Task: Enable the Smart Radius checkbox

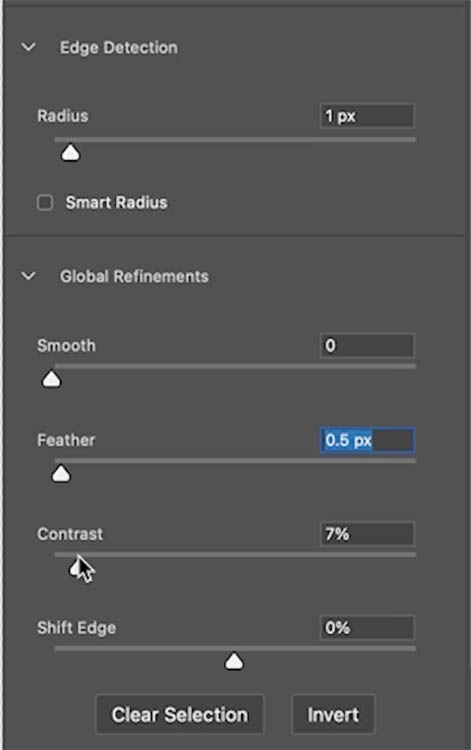Action: pos(45,202)
